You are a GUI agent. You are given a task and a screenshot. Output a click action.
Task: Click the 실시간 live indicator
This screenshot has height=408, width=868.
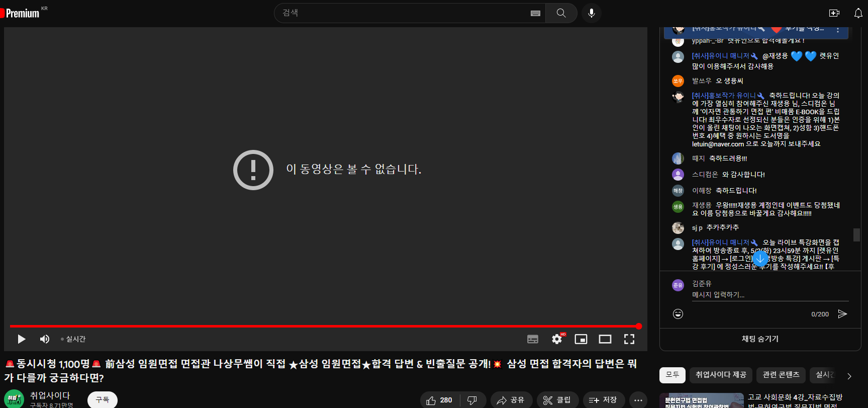73,339
